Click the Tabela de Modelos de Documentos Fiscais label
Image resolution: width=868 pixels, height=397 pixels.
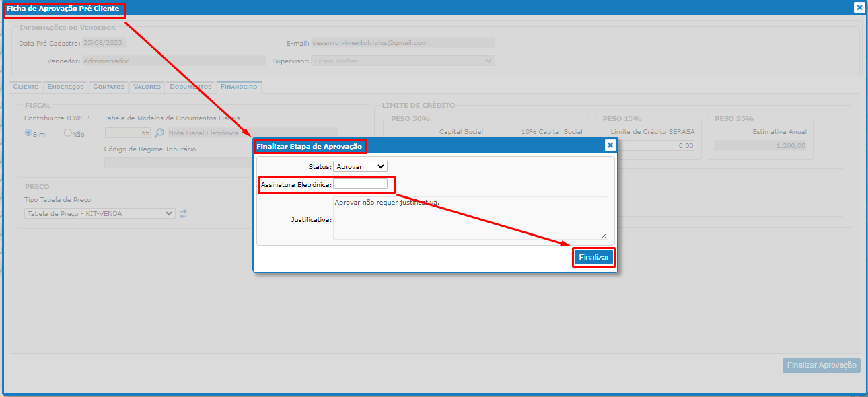[172, 118]
